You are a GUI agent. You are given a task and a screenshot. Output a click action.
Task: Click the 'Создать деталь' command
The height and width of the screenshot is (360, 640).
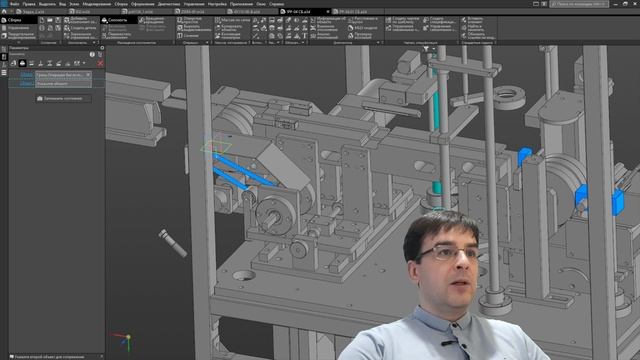[80, 28]
